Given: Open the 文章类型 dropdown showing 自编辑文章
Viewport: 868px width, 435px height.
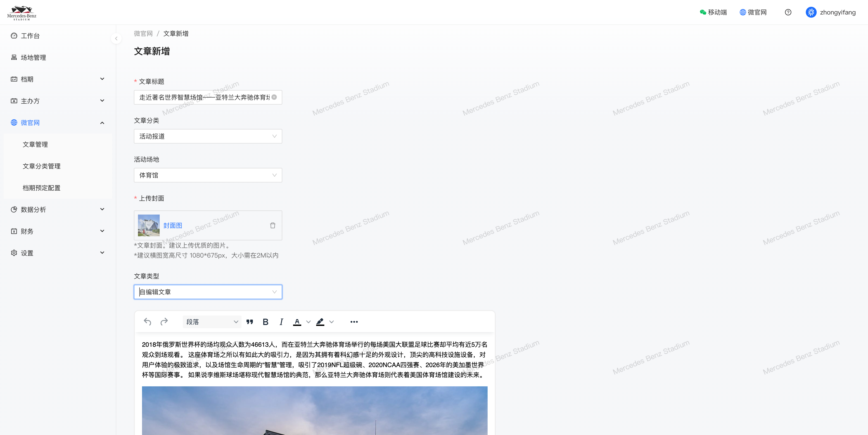Looking at the screenshot, I should click(x=208, y=292).
